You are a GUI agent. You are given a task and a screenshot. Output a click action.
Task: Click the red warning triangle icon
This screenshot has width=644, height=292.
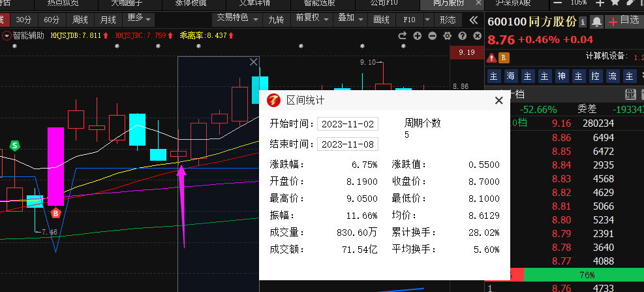(x=491, y=58)
